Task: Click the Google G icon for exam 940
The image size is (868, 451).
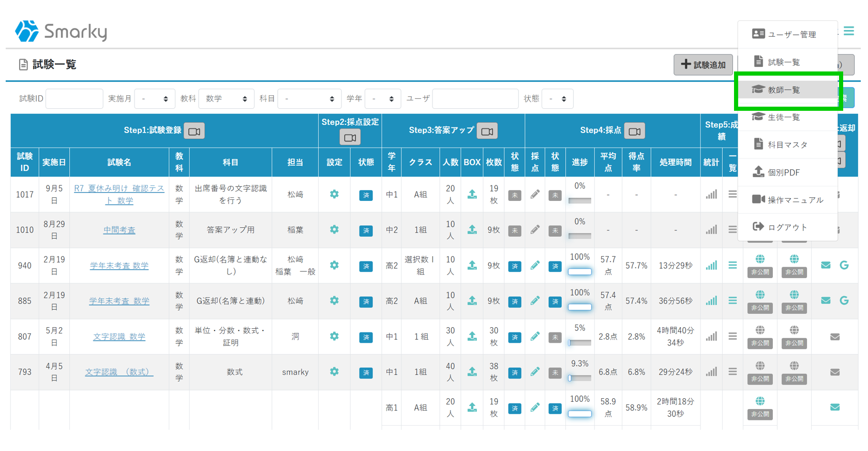Action: 844,265
